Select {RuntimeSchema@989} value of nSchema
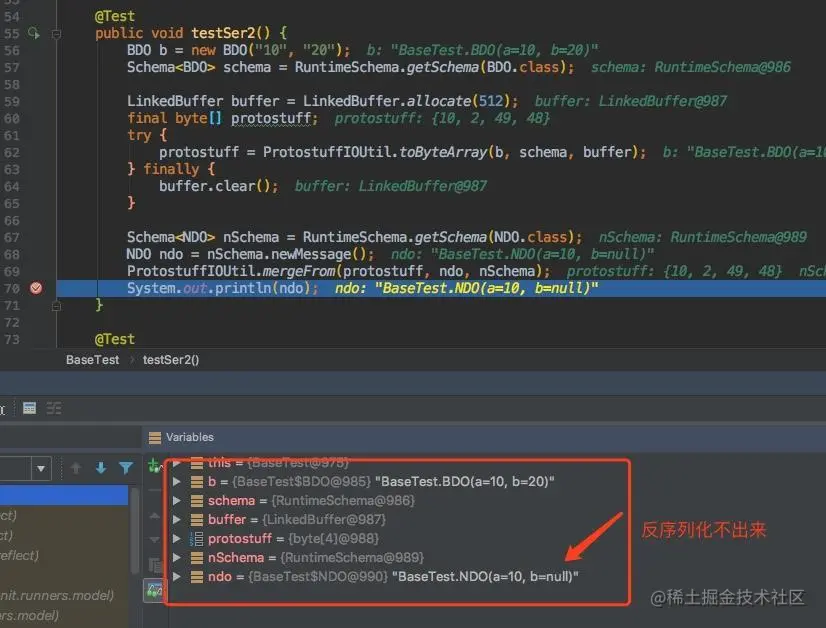The width and height of the screenshot is (826, 628). (x=352, y=557)
